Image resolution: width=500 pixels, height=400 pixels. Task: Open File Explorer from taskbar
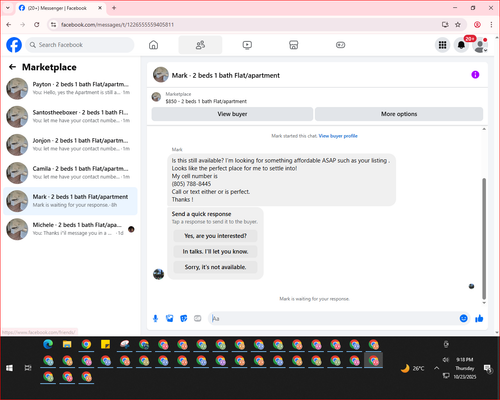tap(67, 344)
